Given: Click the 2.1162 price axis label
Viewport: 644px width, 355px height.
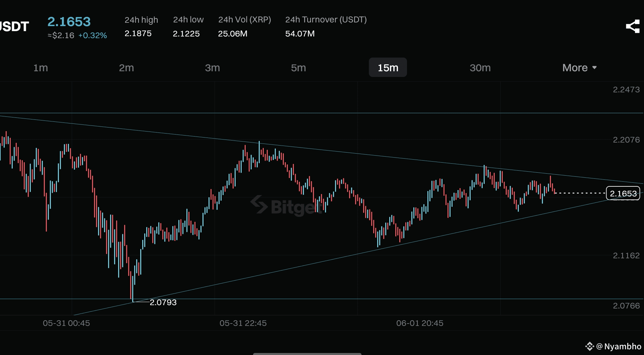Looking at the screenshot, I should [626, 256].
